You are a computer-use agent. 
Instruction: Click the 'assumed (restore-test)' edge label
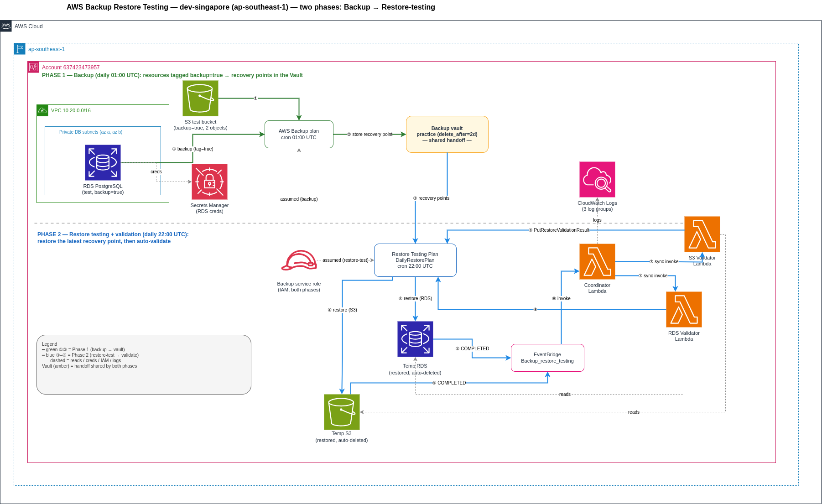[345, 260]
